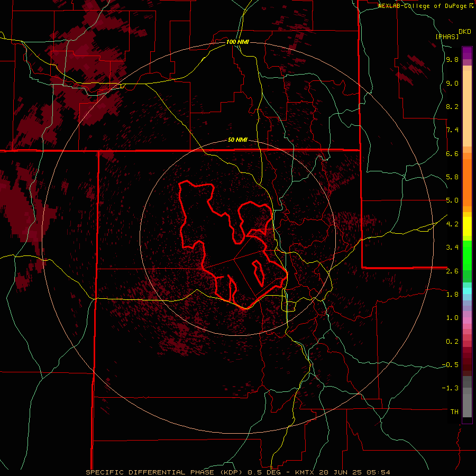The height and width of the screenshot is (476, 476).
Task: Click the 3.4 value on color scale
Action: (452, 248)
